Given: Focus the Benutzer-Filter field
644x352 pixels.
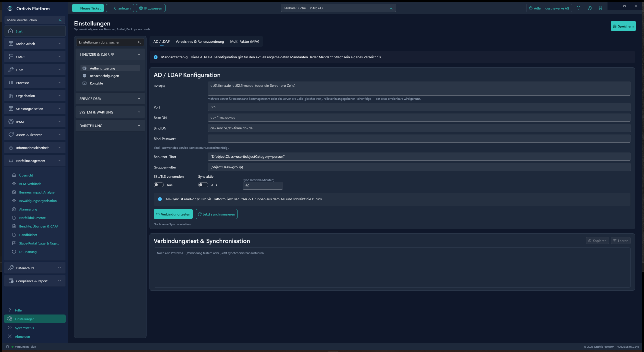Looking at the screenshot, I should click(x=419, y=156).
